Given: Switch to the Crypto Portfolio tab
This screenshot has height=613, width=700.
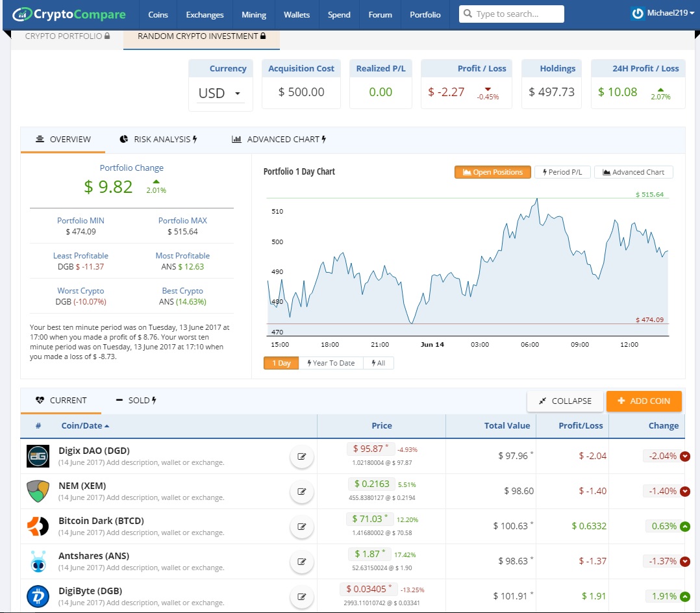Looking at the screenshot, I should click(67, 36).
